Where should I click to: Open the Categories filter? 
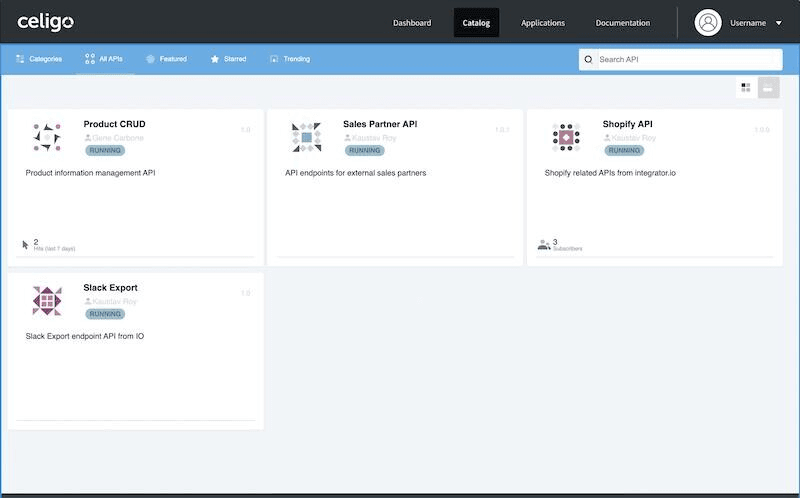click(x=38, y=59)
